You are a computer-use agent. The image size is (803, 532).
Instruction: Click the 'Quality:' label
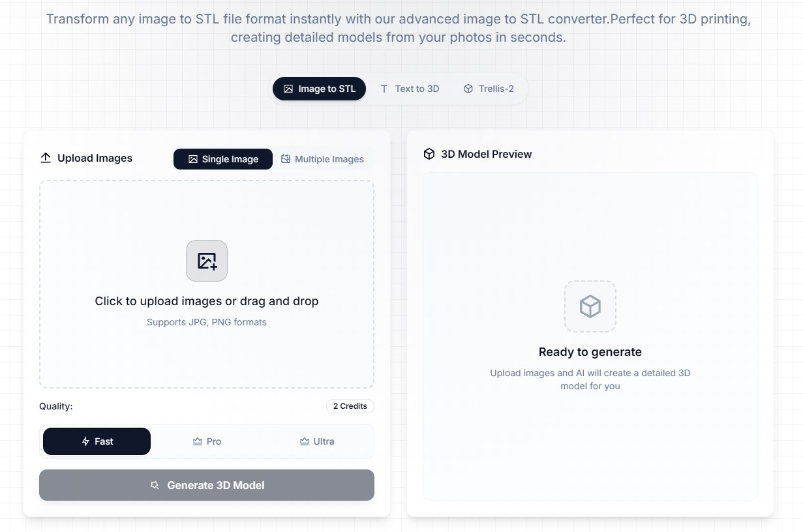click(x=56, y=406)
